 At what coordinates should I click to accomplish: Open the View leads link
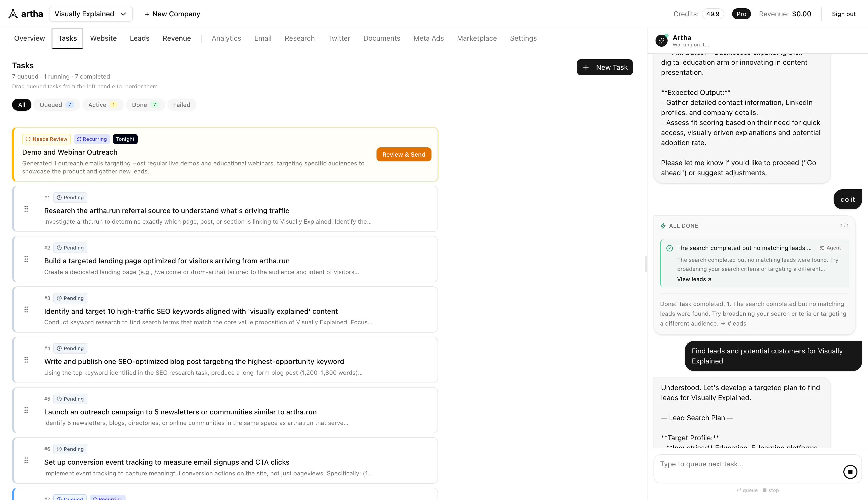(694, 279)
